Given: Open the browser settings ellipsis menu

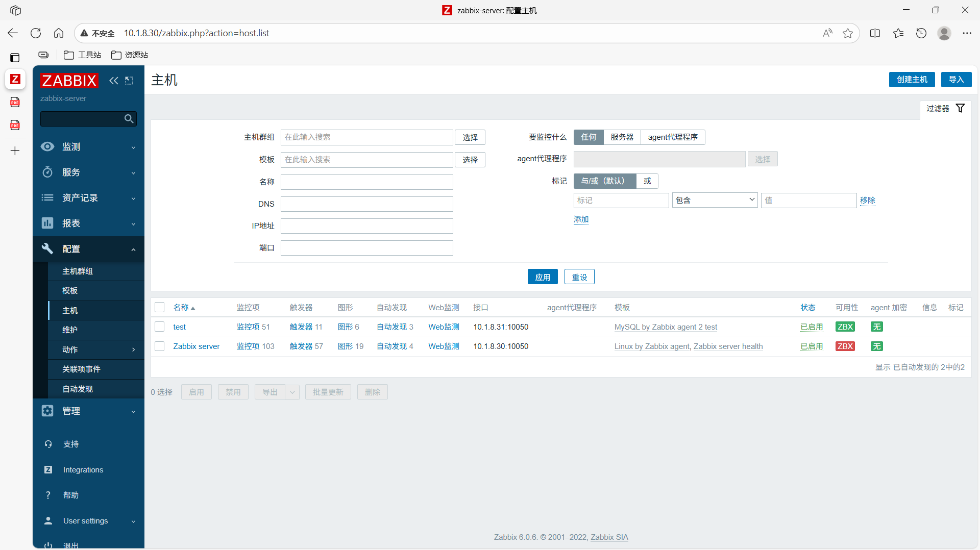Looking at the screenshot, I should (x=967, y=33).
